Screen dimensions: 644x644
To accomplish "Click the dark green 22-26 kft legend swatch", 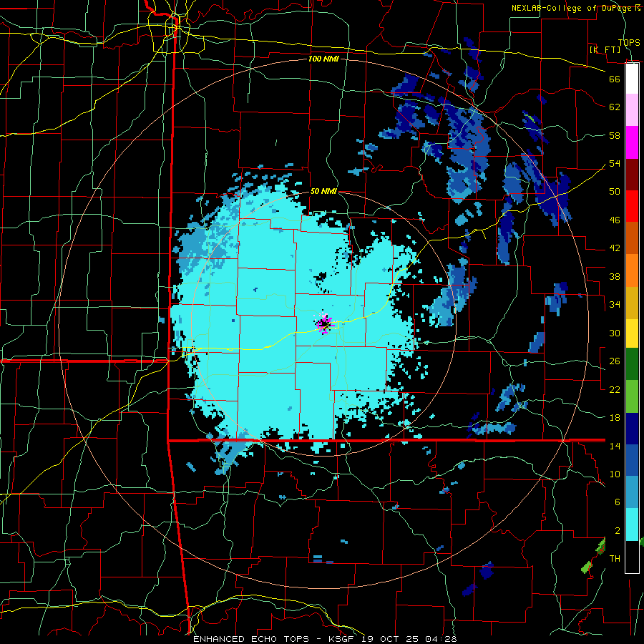I will coord(632,364).
